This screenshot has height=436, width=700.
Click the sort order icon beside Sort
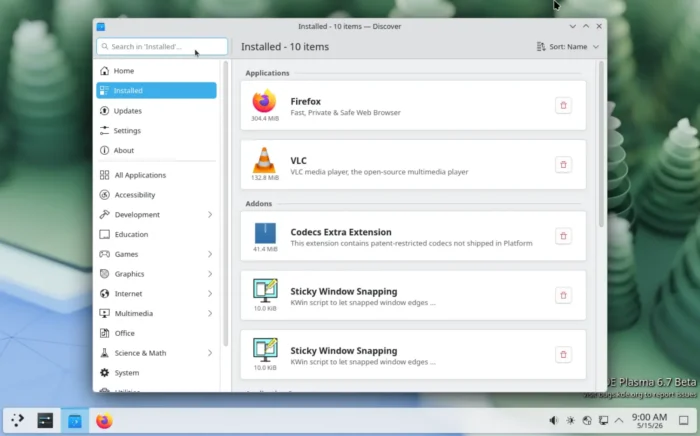[x=541, y=46]
